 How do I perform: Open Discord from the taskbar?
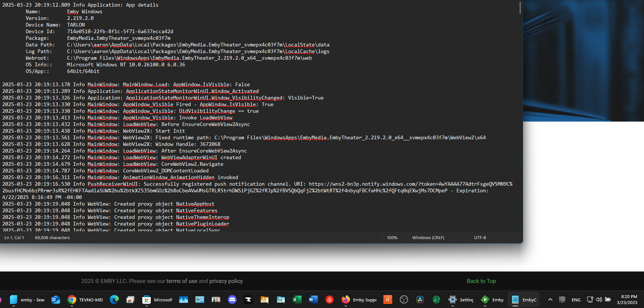click(x=232, y=300)
